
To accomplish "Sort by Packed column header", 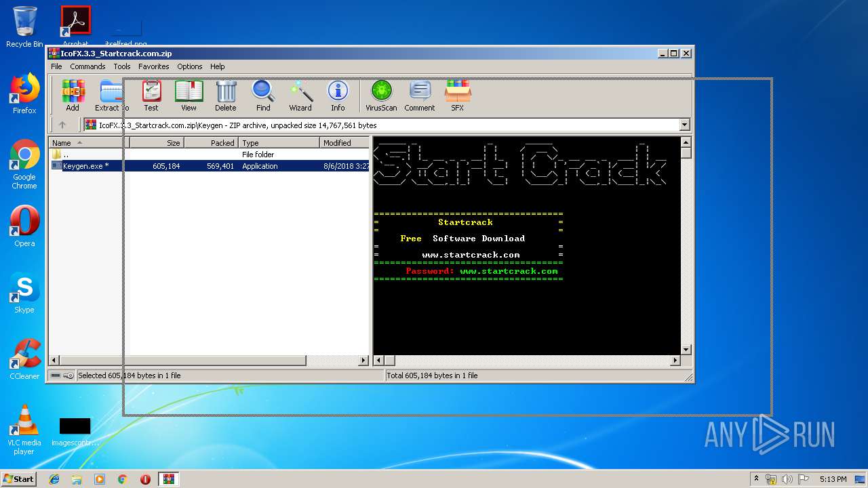I will [x=211, y=143].
